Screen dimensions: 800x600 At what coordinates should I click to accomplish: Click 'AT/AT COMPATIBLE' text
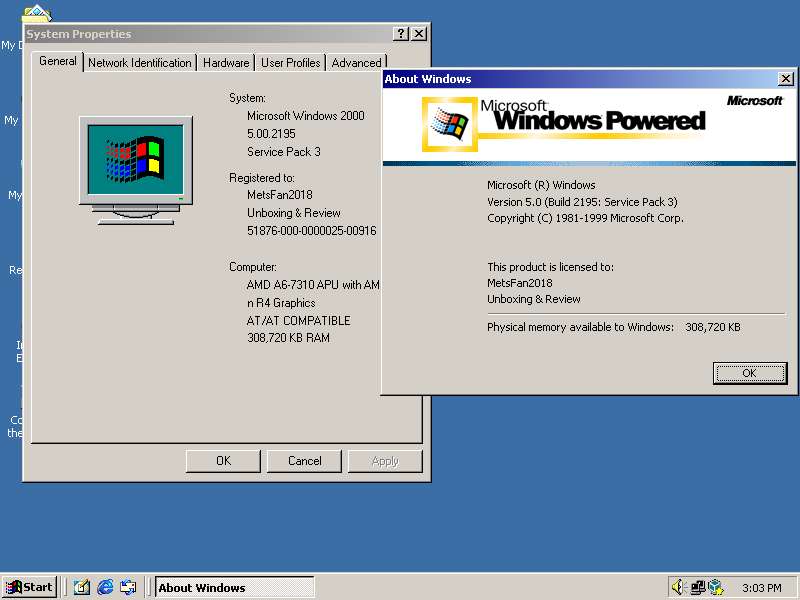(298, 321)
